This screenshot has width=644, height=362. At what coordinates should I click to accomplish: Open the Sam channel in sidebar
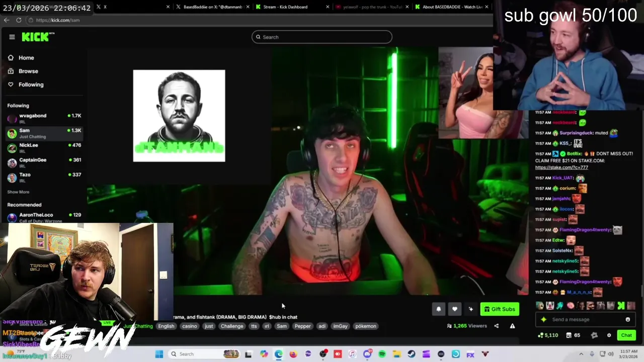(44, 133)
